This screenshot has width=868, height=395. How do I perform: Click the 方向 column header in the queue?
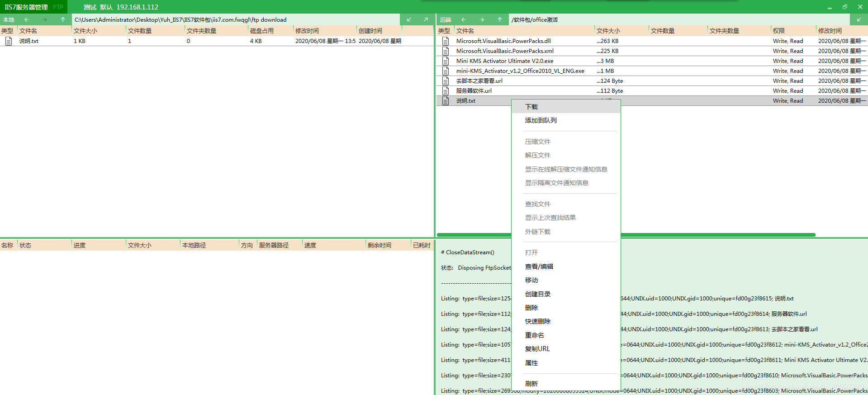click(x=248, y=245)
